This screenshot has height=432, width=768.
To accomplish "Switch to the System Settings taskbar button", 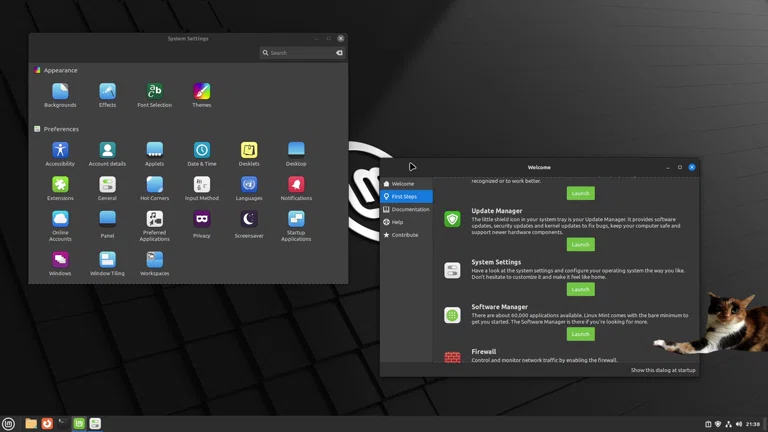I will tap(95, 424).
